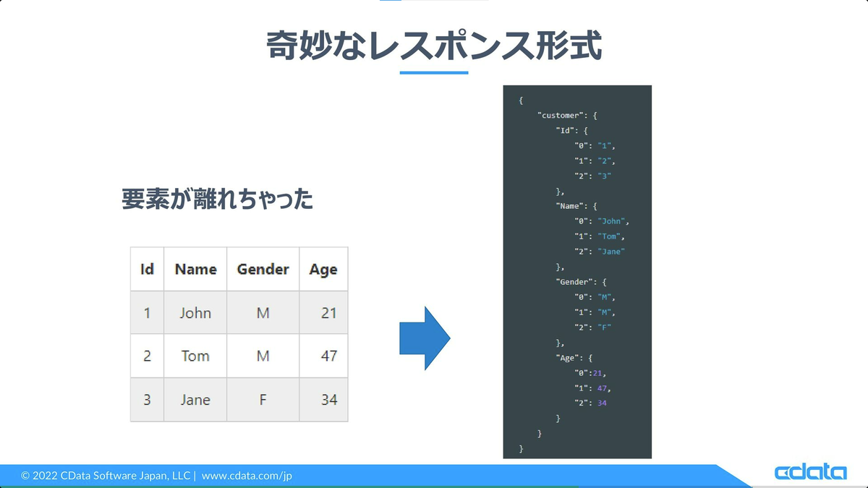
Task: Select the JSON line "2": 34
Action: click(x=591, y=403)
